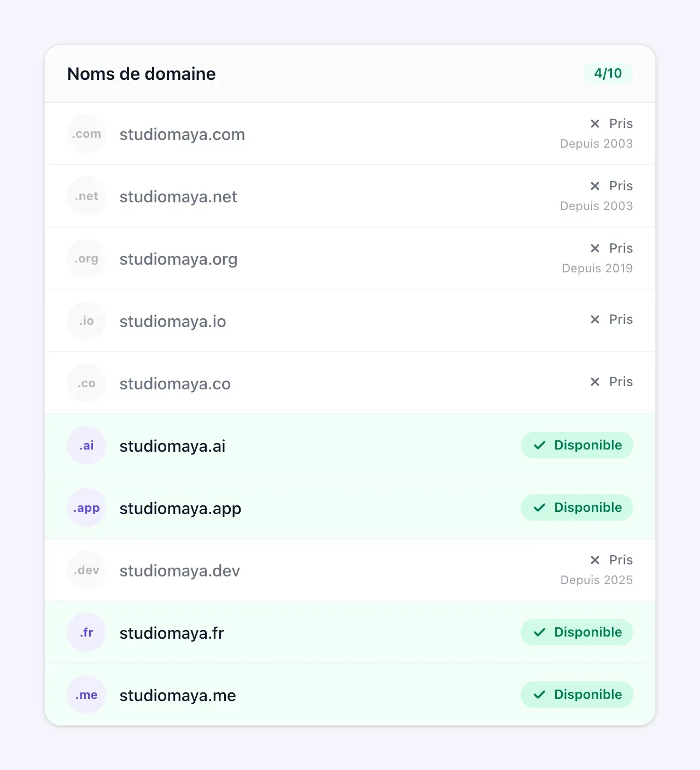Click the .com extension badge
The width and height of the screenshot is (700, 770).
(x=86, y=134)
